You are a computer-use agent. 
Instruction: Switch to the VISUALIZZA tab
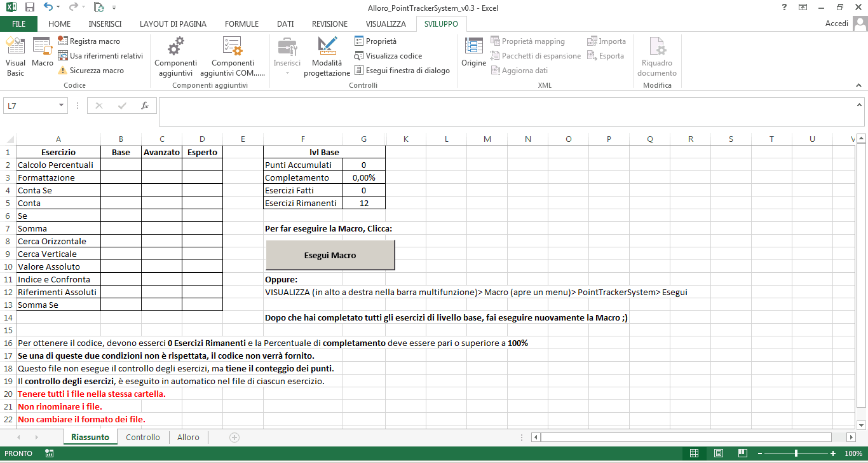385,24
